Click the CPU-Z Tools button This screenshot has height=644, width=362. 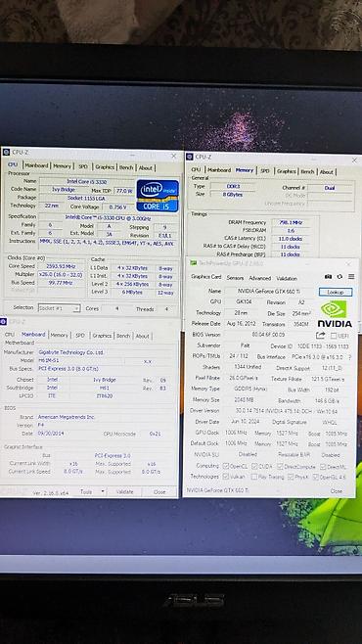(x=86, y=491)
